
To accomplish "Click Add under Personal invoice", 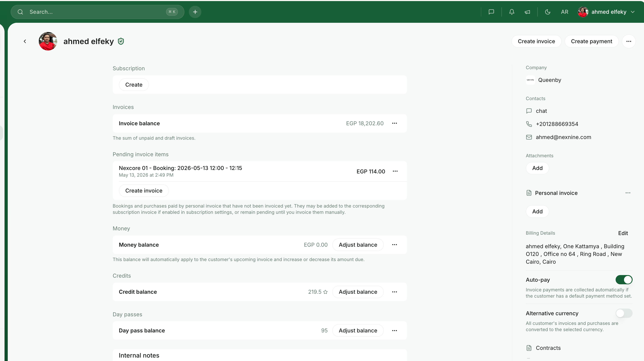I will 537,212.
